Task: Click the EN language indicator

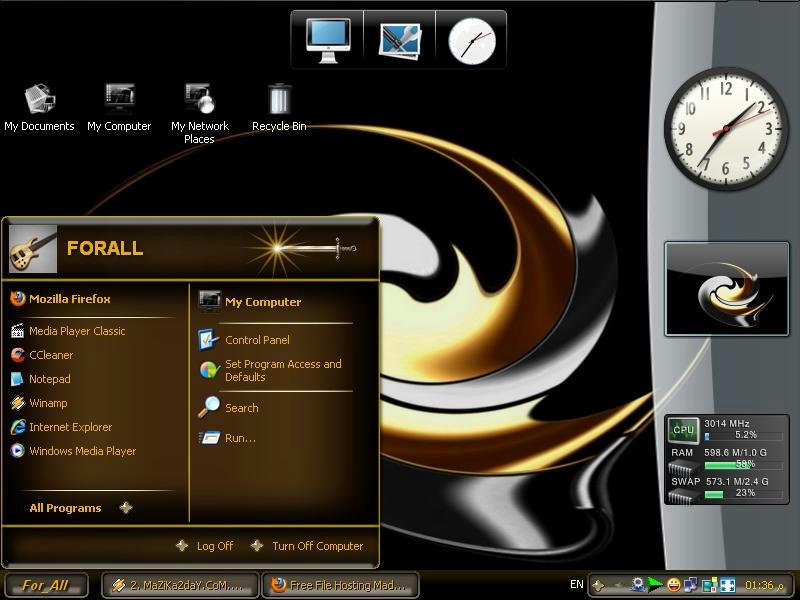Action: point(577,585)
